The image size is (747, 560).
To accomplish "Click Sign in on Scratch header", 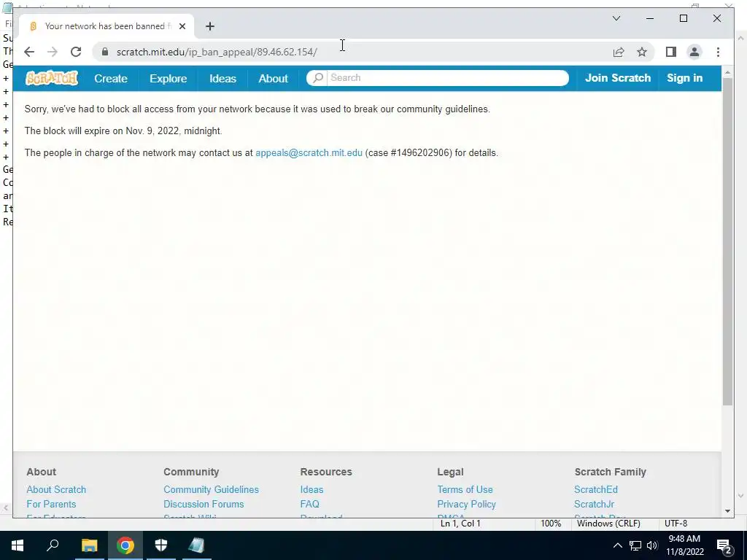I will point(684,78).
